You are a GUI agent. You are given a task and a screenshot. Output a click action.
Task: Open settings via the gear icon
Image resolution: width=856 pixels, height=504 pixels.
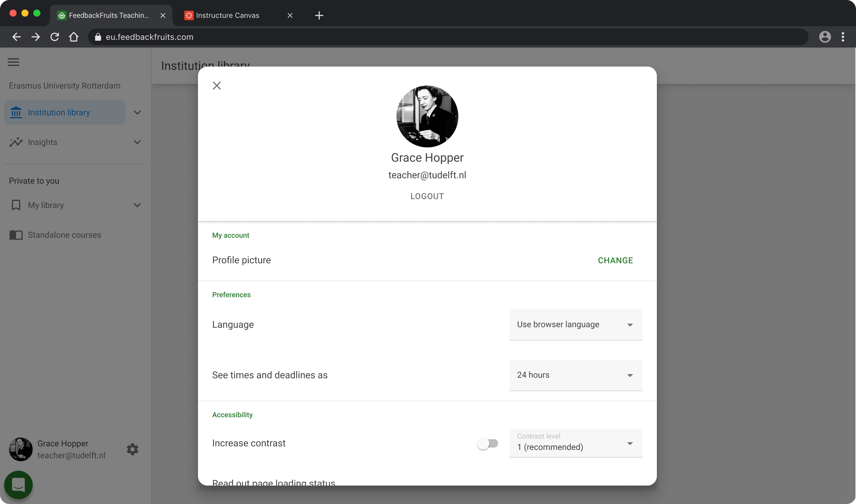133,449
